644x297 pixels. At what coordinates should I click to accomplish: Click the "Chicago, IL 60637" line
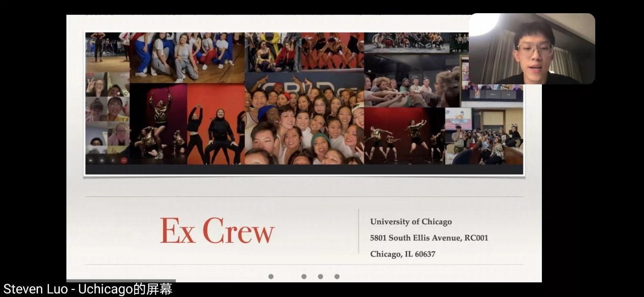pyautogui.click(x=402, y=254)
